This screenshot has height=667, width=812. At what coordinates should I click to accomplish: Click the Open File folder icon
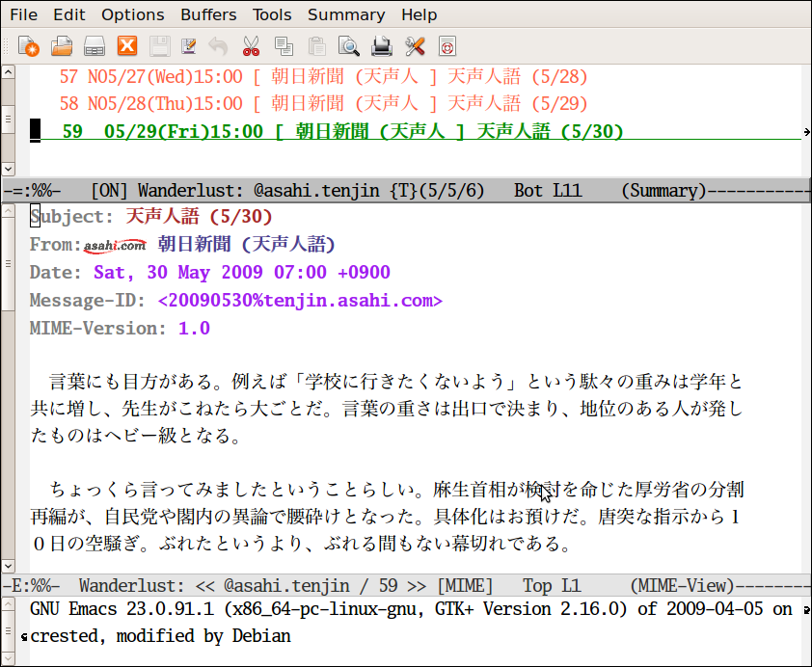click(x=62, y=46)
